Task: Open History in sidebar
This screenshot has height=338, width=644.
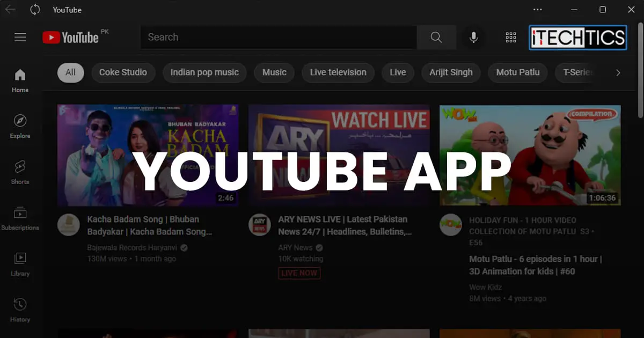Action: tap(20, 310)
